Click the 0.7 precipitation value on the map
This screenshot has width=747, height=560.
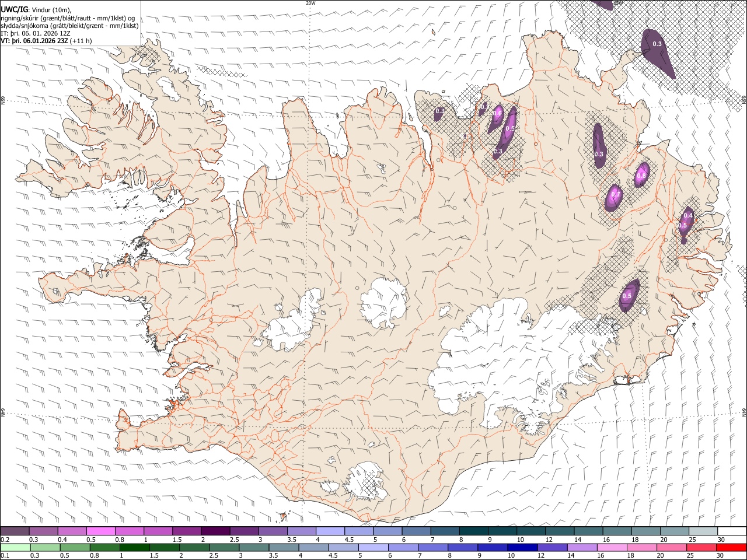click(615, 194)
